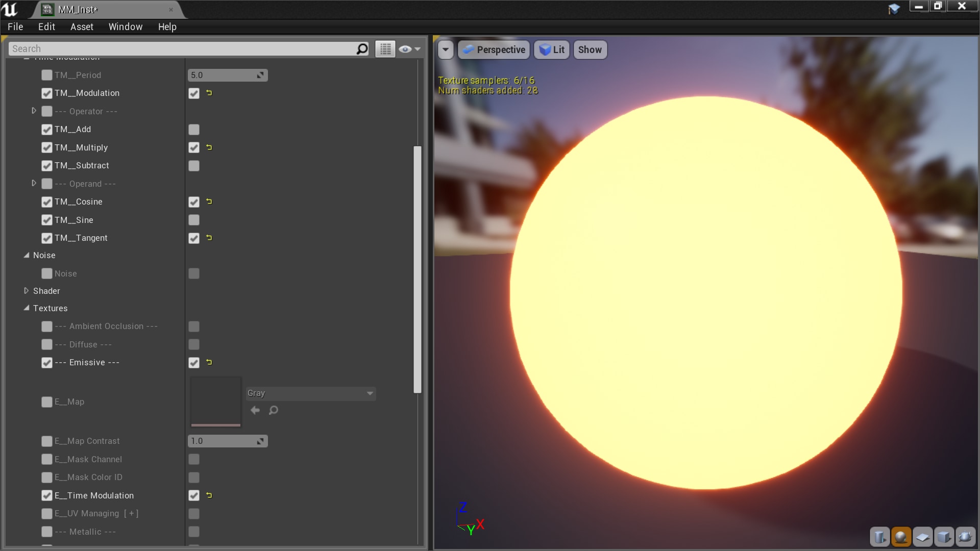Enable the TM__Sine value checkbox
Image resolution: width=980 pixels, height=551 pixels.
(x=194, y=220)
